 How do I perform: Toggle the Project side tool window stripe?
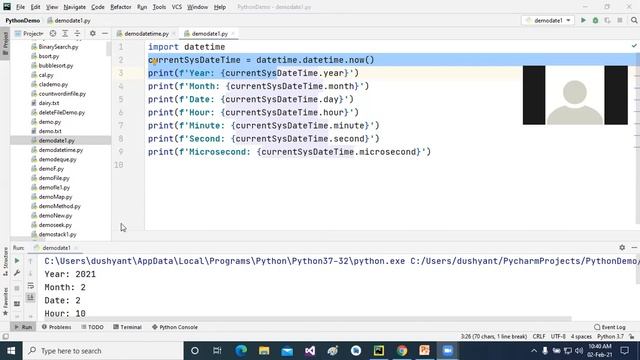(x=5, y=43)
